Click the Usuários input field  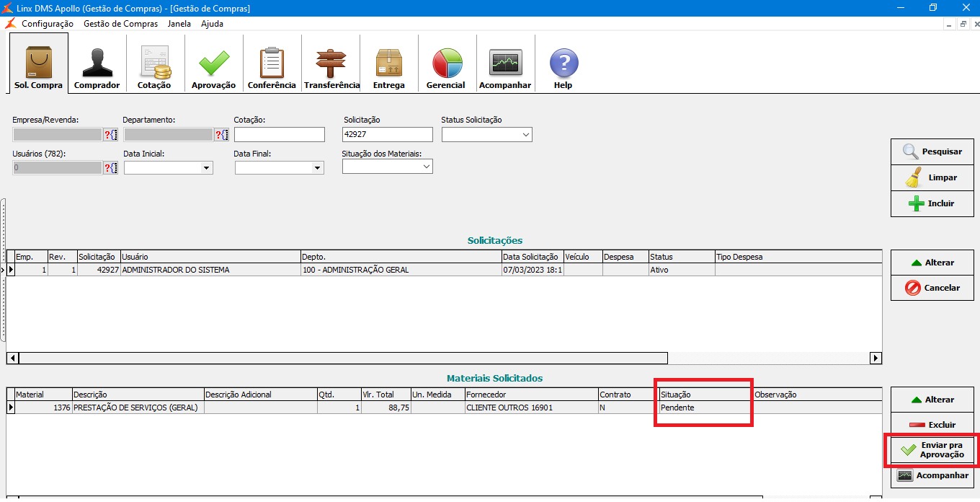pyautogui.click(x=58, y=168)
